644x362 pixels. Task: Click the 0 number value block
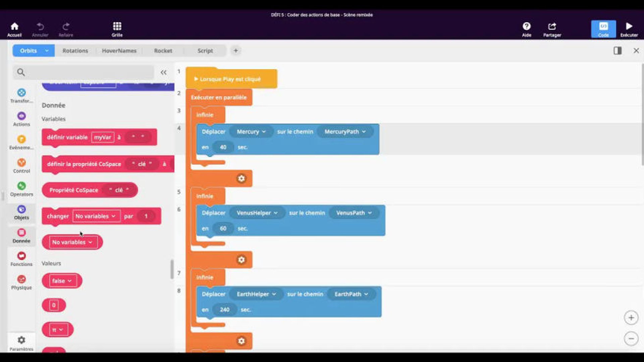point(54,305)
